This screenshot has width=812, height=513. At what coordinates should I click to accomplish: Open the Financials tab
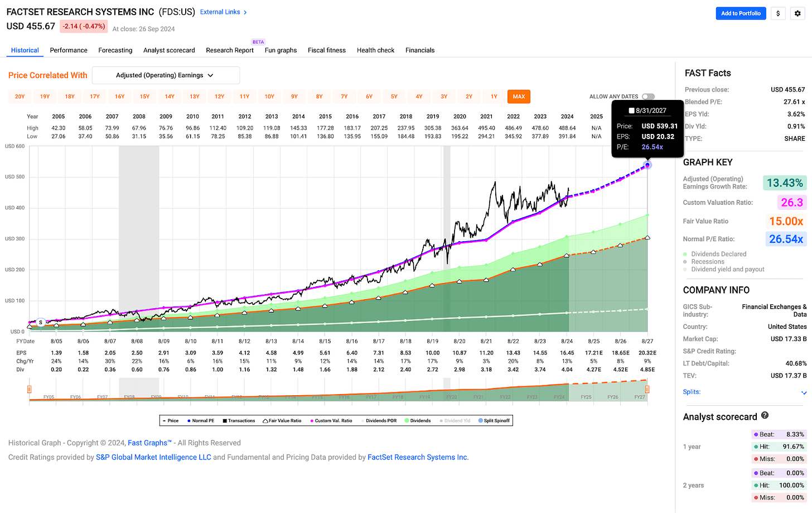[x=420, y=50]
